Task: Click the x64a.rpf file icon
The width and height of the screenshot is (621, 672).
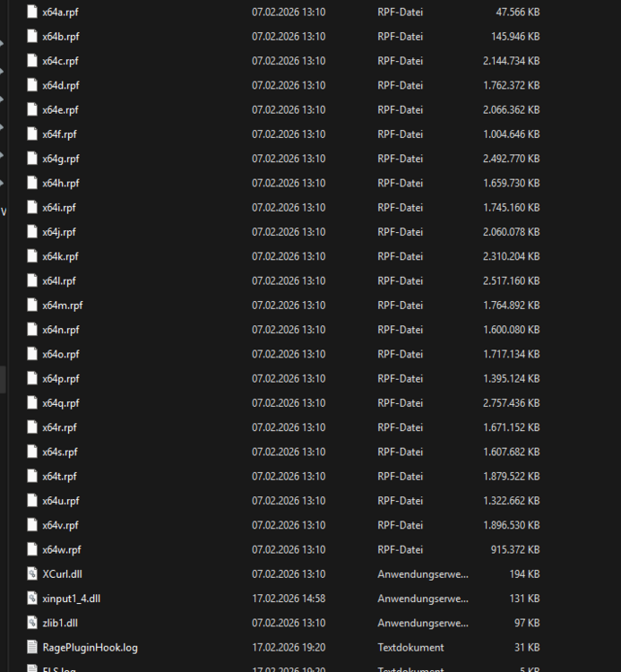Action: pyautogui.click(x=32, y=12)
